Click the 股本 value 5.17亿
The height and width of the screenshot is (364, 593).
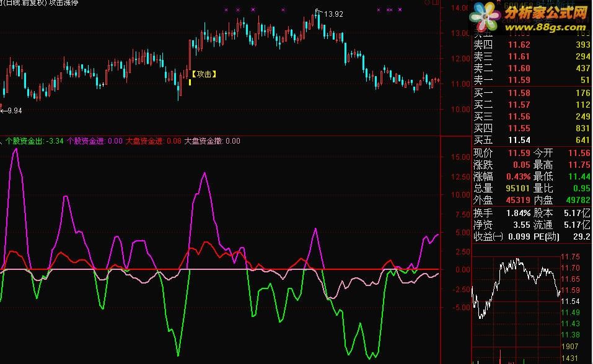577,213
